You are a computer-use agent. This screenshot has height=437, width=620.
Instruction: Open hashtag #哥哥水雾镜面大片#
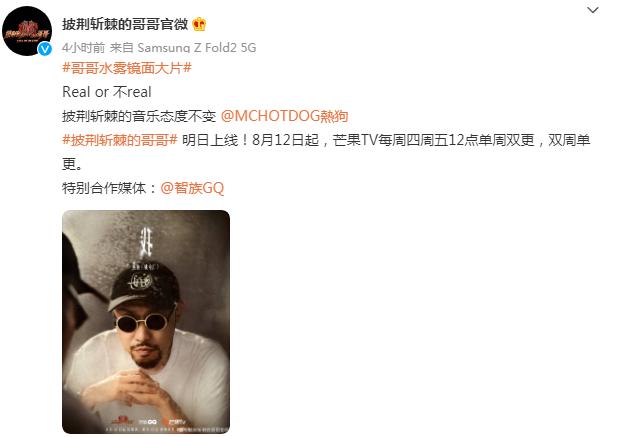(x=127, y=68)
